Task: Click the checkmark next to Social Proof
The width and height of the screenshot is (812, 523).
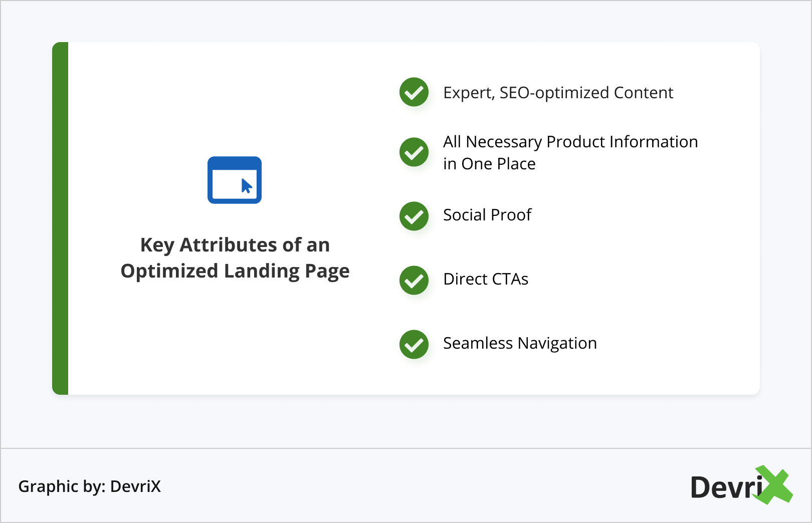Action: tap(414, 216)
